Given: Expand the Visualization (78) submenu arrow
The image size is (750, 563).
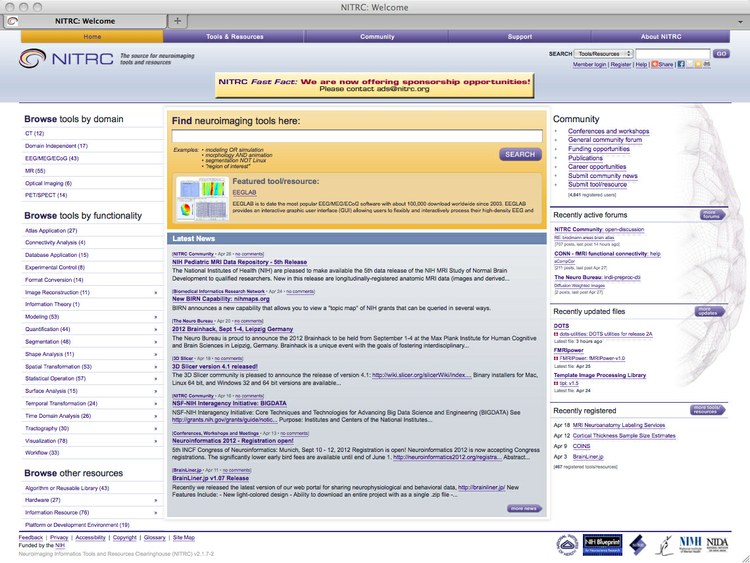Looking at the screenshot, I should click(155, 441).
